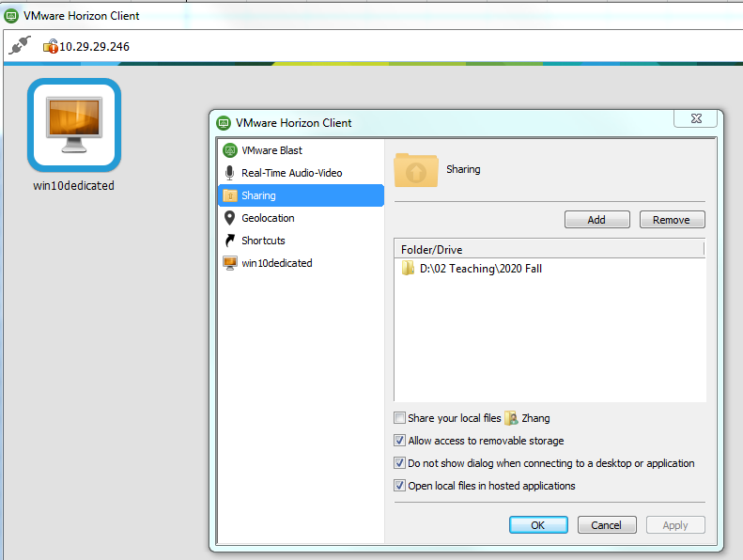Toggle Open local files in hosted applications
743x560 pixels.
(399, 486)
